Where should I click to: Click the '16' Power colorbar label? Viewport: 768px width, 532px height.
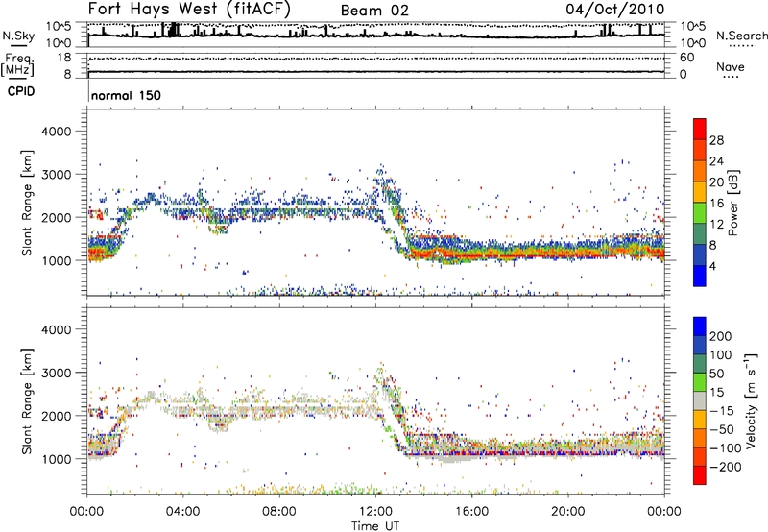point(716,204)
